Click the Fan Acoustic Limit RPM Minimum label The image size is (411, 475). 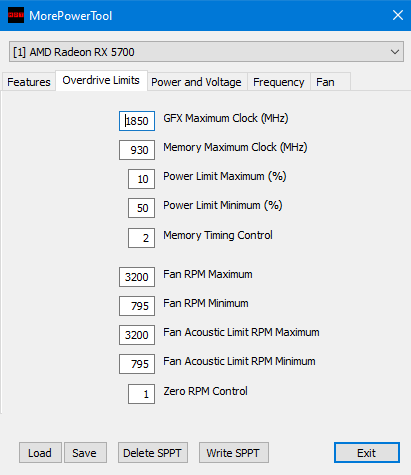(x=239, y=361)
